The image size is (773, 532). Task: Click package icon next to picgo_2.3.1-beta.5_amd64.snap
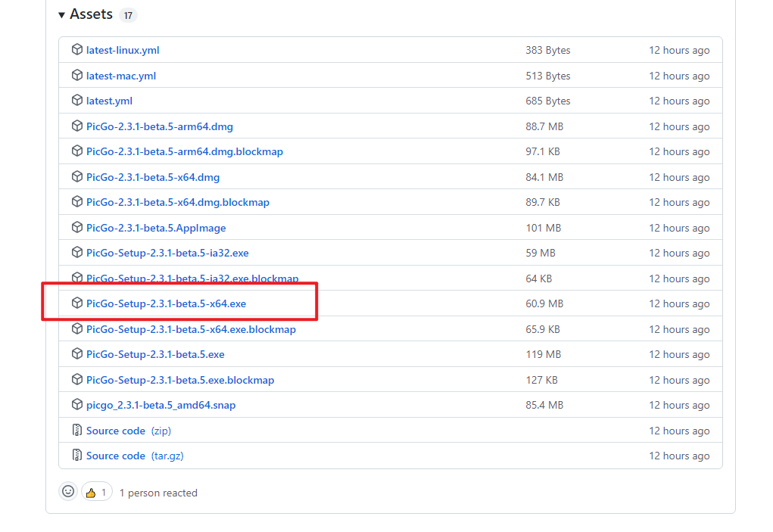[x=77, y=404]
